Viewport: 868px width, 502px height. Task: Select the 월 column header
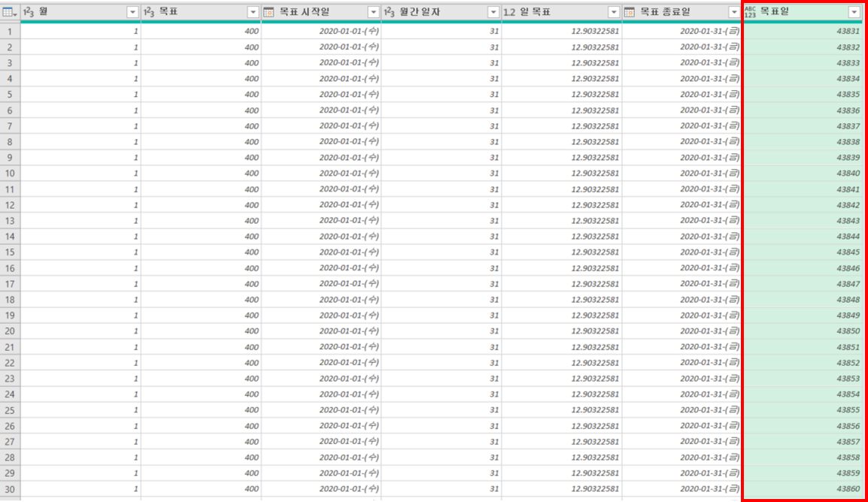tap(80, 12)
